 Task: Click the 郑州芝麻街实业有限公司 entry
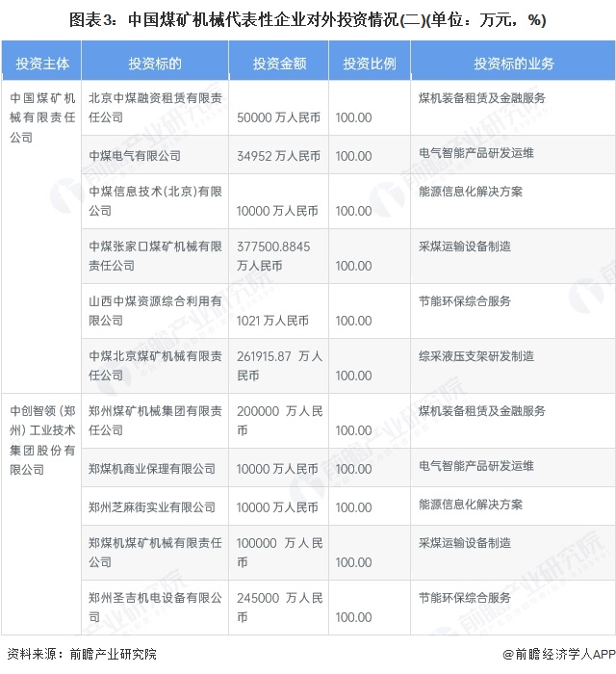[x=152, y=506]
